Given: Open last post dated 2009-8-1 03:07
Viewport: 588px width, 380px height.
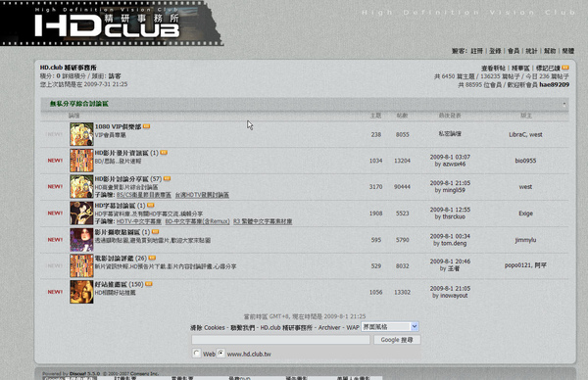Looking at the screenshot, I should pyautogui.click(x=450, y=157).
